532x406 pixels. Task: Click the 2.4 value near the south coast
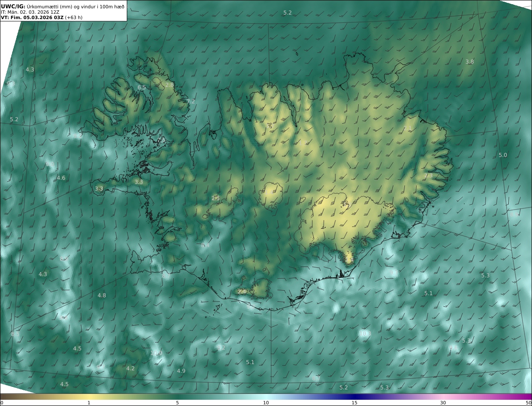[x=242, y=291]
